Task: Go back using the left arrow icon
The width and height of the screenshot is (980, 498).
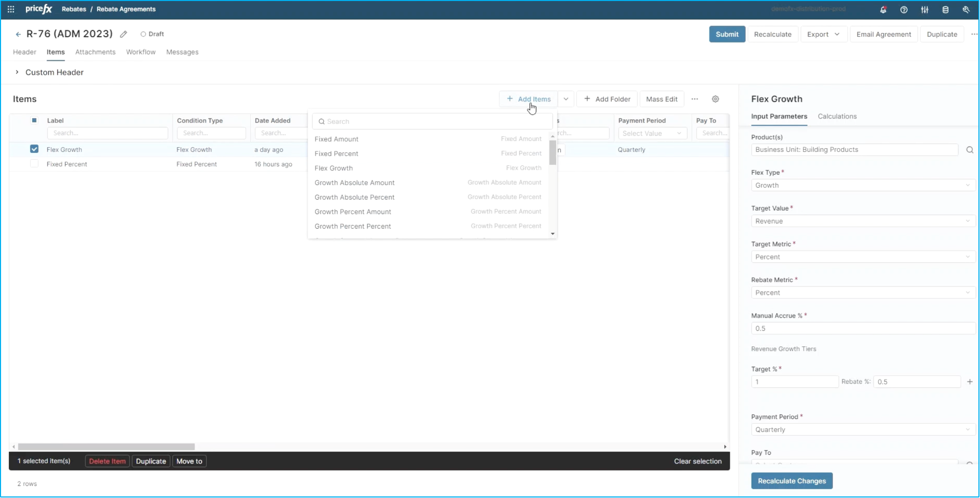Action: pyautogui.click(x=18, y=34)
